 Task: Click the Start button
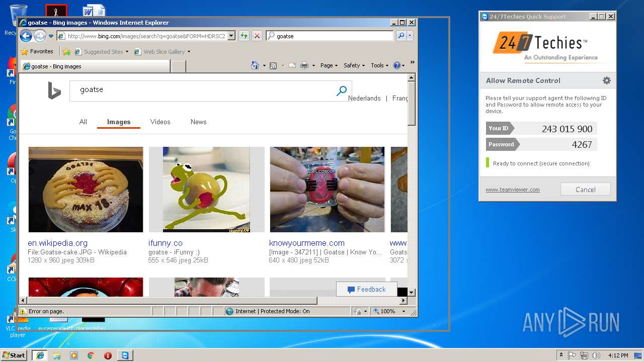14,355
